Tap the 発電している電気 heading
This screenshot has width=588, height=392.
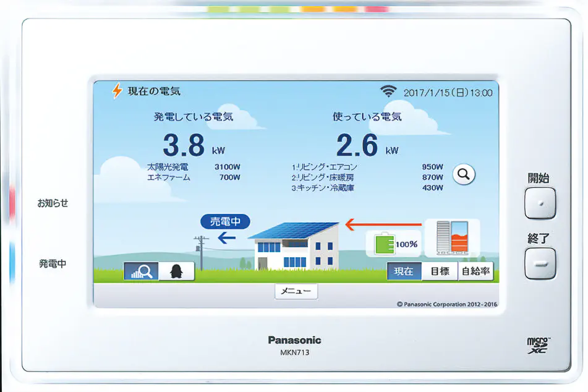(x=194, y=117)
